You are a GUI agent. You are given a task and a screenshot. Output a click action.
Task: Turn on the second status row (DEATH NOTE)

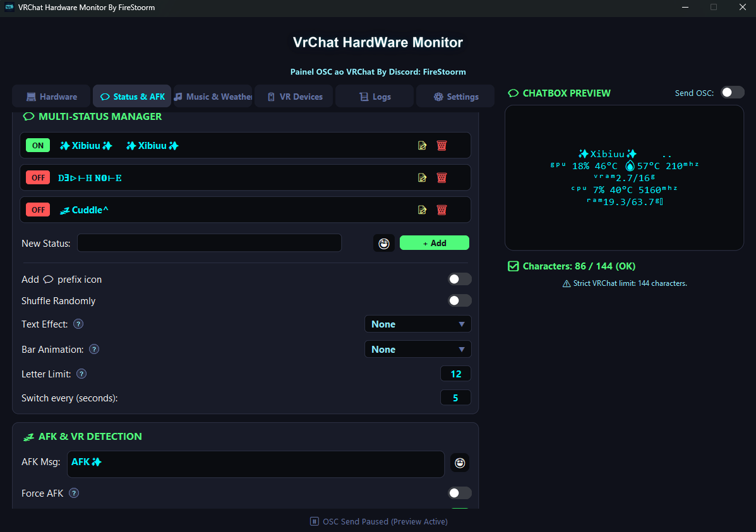(38, 178)
